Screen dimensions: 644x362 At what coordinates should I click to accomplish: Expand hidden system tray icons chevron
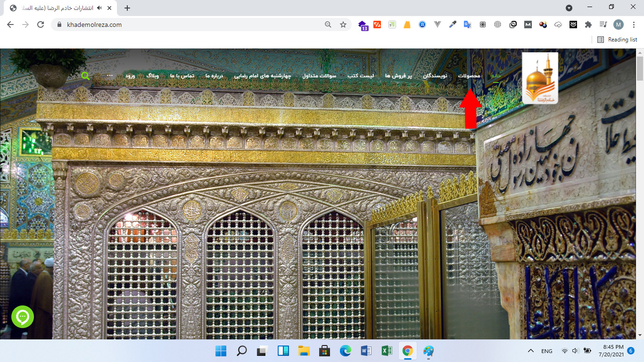tap(530, 351)
